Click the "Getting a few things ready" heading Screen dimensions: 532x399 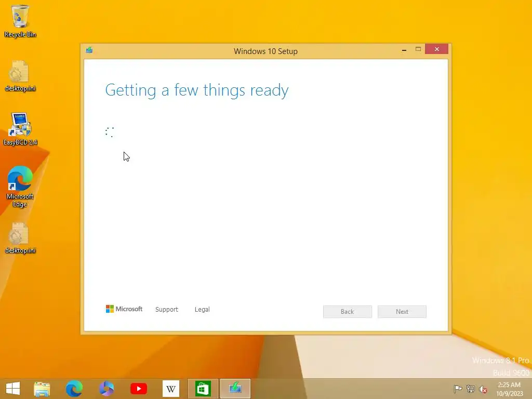click(197, 90)
